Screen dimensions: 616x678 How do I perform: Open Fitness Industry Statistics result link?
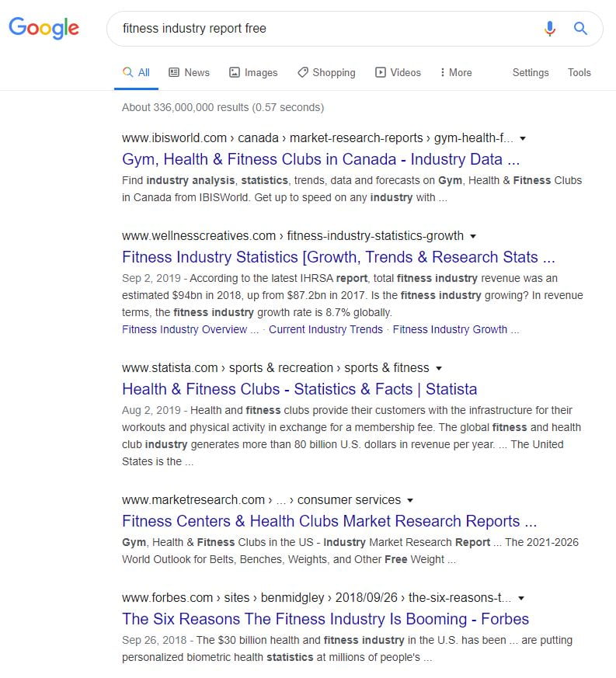coord(338,257)
